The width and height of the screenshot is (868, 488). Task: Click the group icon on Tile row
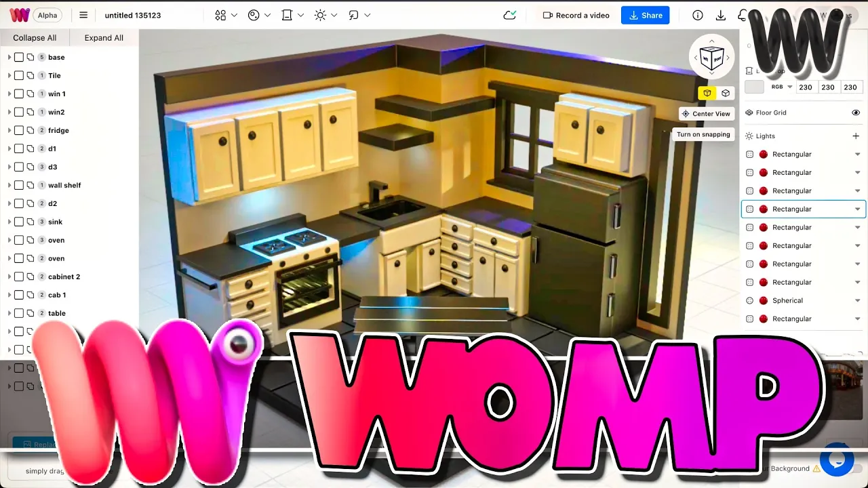coord(31,75)
